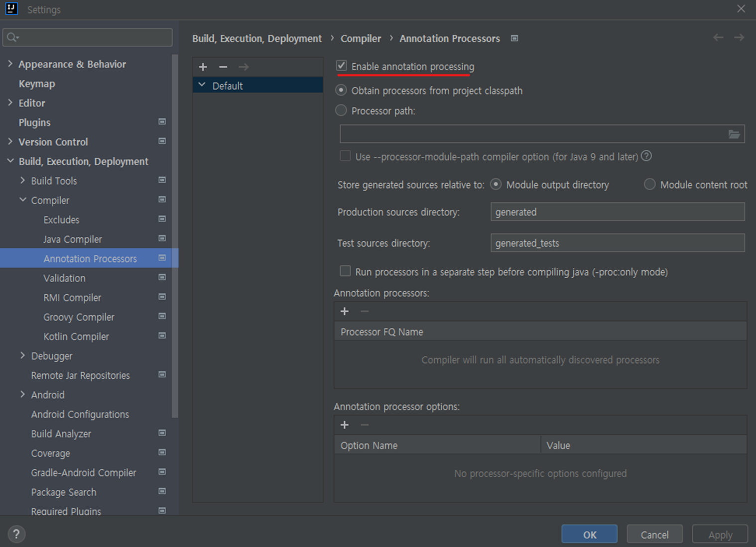Go back to previous settings page
This screenshot has height=547, width=756.
(x=718, y=38)
